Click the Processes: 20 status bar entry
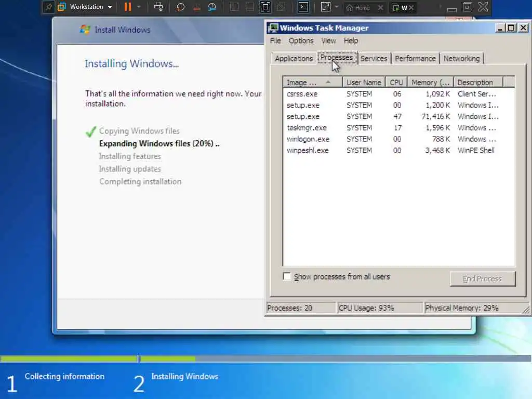 [301, 308]
